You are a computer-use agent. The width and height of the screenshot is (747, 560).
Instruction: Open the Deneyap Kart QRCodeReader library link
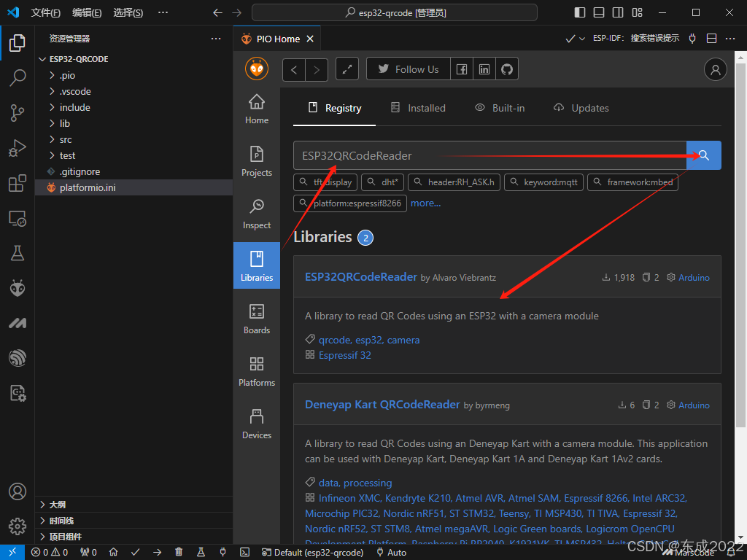(x=382, y=404)
